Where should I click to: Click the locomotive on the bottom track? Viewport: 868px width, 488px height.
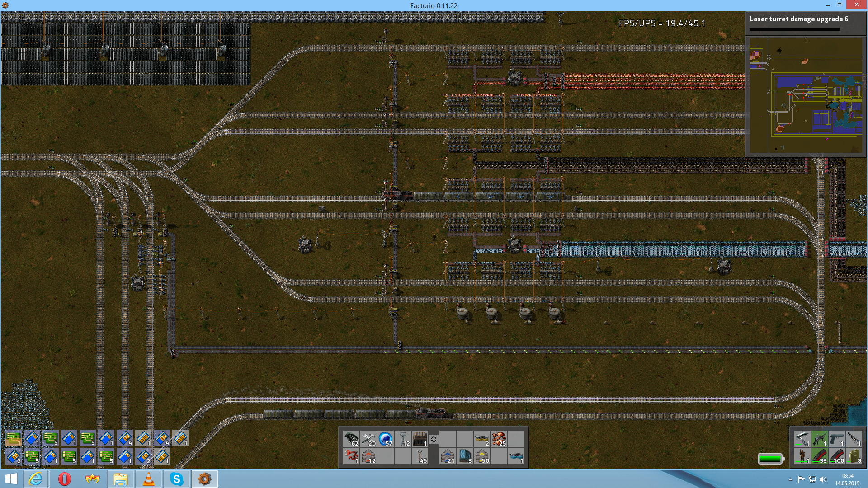click(432, 413)
